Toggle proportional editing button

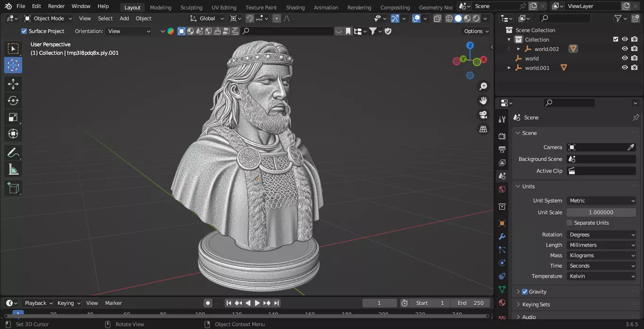pyautogui.click(x=277, y=18)
